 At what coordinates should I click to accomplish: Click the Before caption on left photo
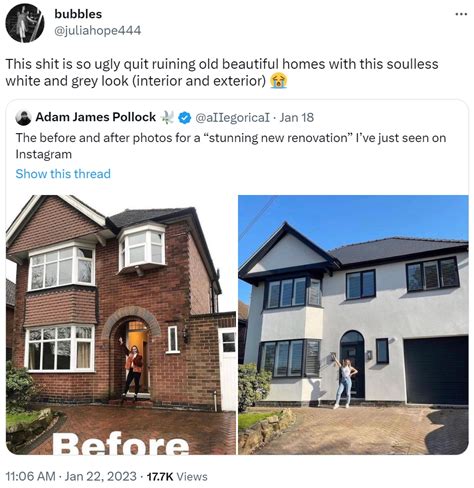coord(120,444)
